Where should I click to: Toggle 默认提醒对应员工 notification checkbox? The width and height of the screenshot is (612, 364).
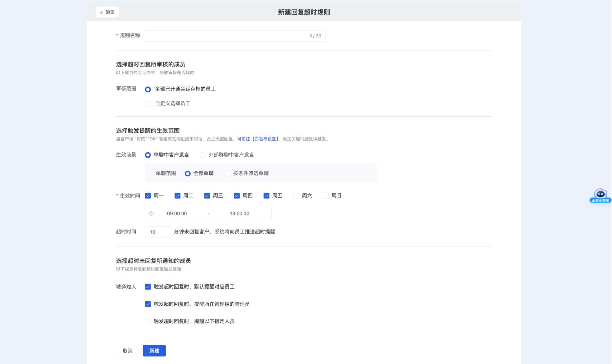point(148,287)
